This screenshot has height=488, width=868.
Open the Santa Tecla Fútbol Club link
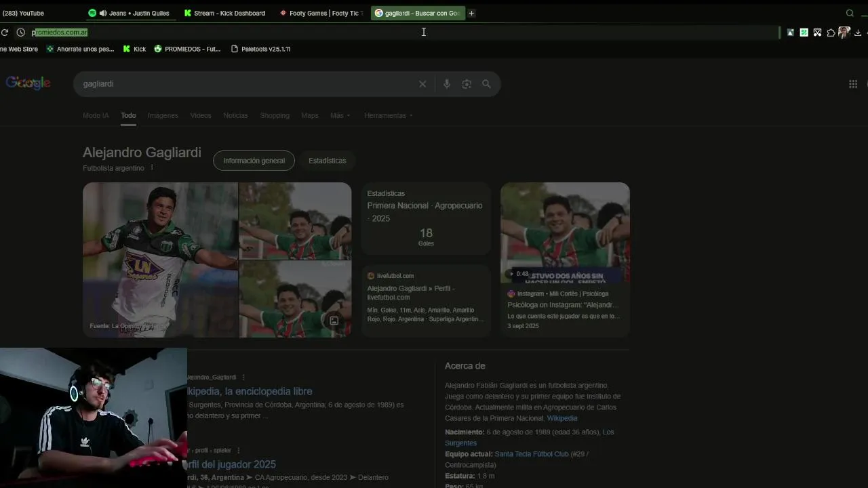[532, 454]
